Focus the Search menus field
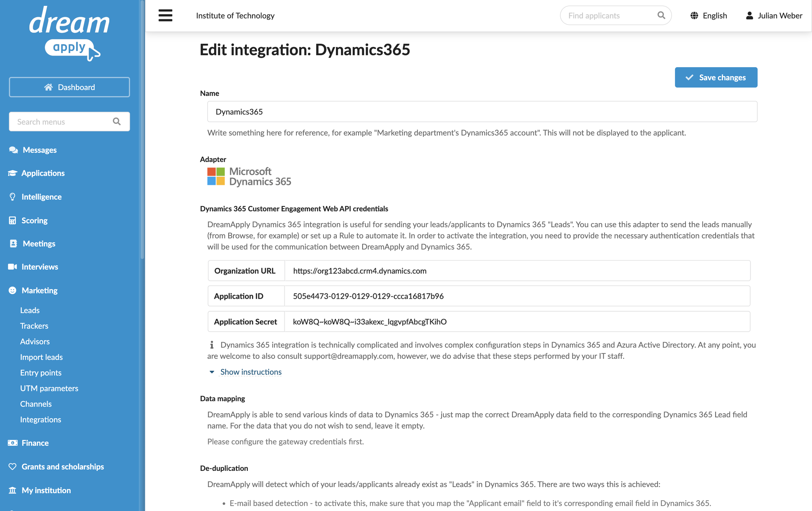The height and width of the screenshot is (511, 812). (69, 122)
